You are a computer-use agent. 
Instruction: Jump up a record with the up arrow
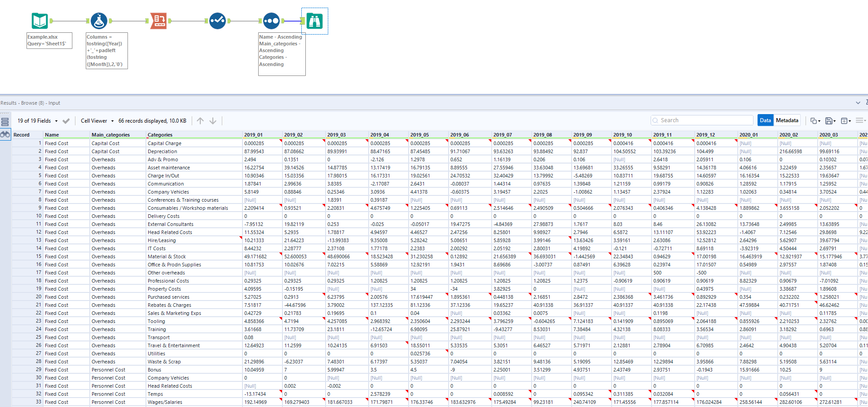pos(200,120)
